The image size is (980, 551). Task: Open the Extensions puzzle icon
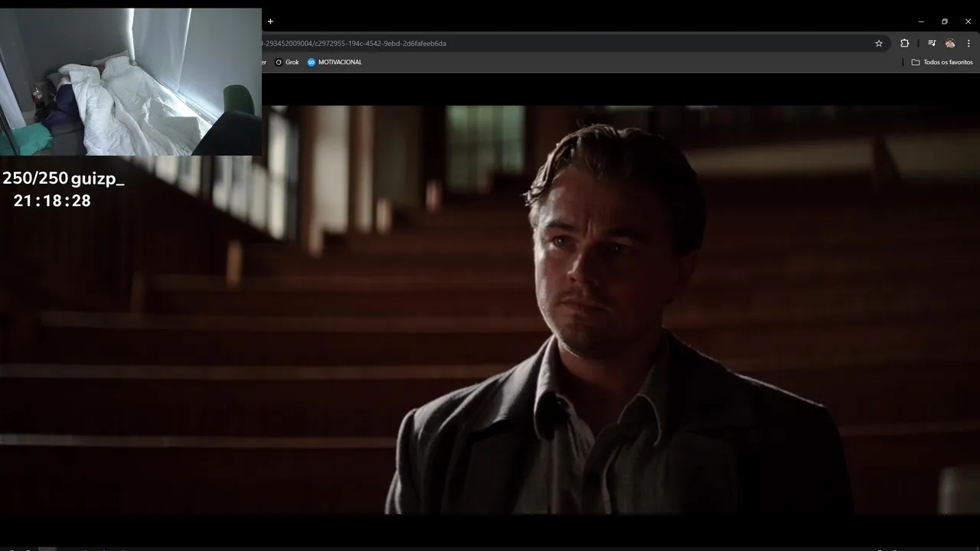[x=904, y=44]
